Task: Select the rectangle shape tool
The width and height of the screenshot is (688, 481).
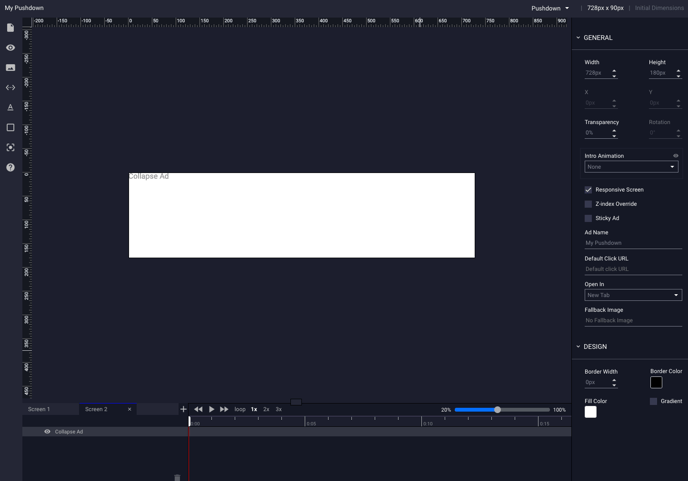Action: (11, 127)
